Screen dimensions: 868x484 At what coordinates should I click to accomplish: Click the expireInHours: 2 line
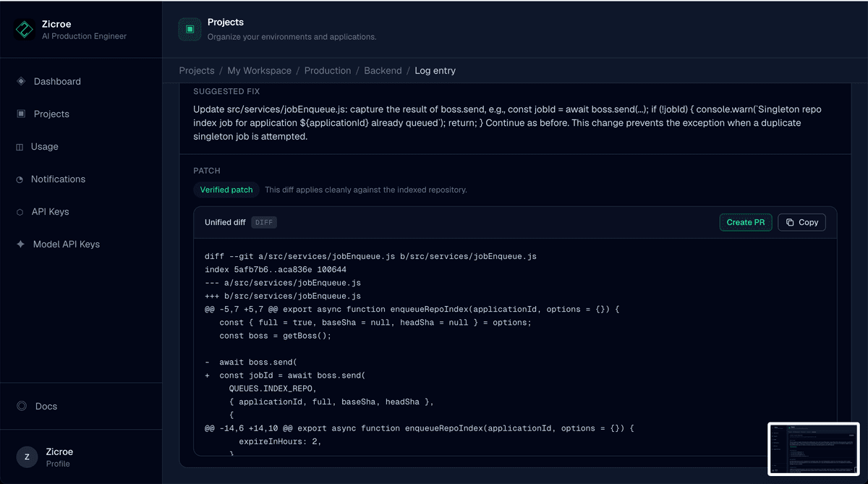[280, 441]
